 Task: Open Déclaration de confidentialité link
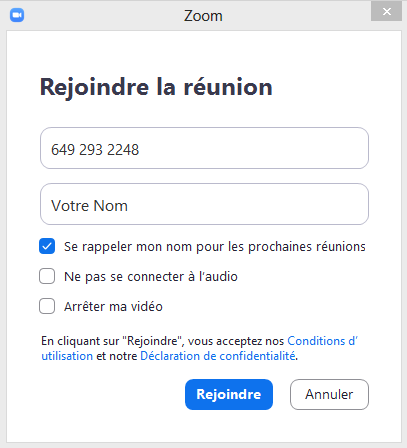pos(218,356)
